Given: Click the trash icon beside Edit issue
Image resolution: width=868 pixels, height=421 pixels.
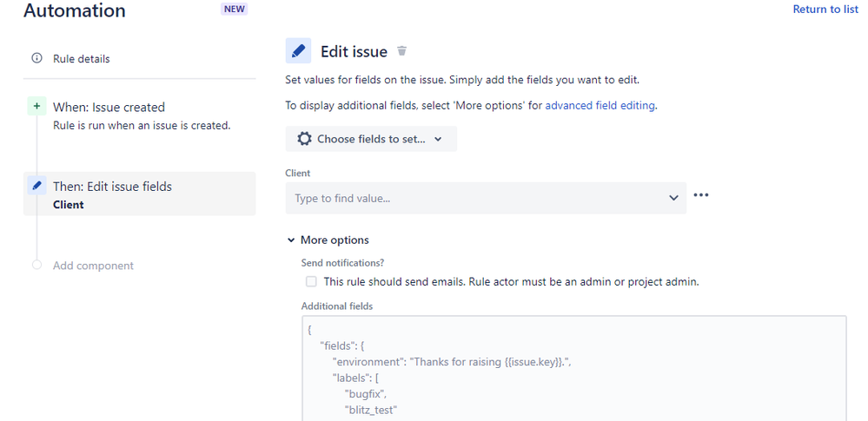Looking at the screenshot, I should 401,51.
